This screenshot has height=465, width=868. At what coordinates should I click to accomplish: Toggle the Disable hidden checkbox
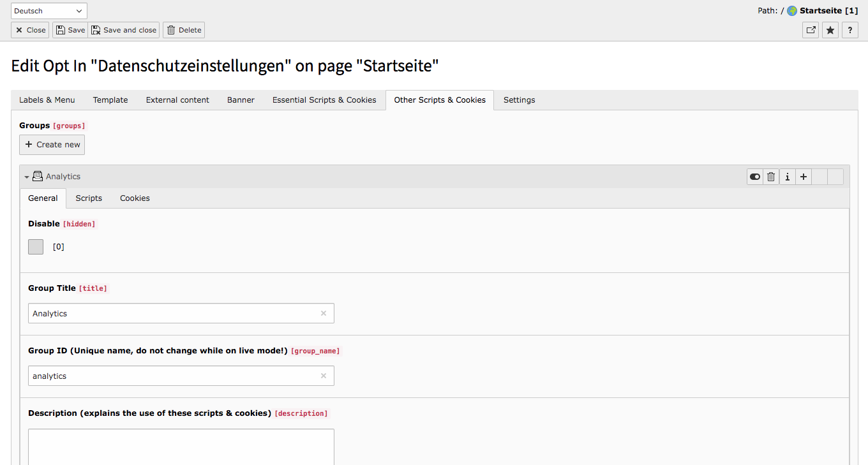(36, 247)
